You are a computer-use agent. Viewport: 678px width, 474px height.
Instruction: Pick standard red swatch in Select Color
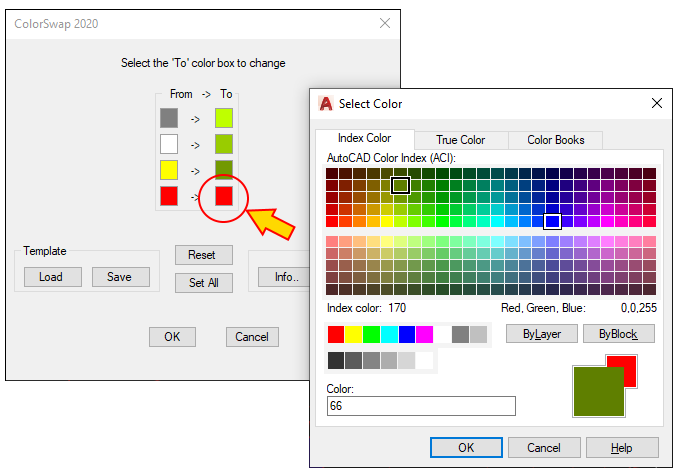pos(336,335)
